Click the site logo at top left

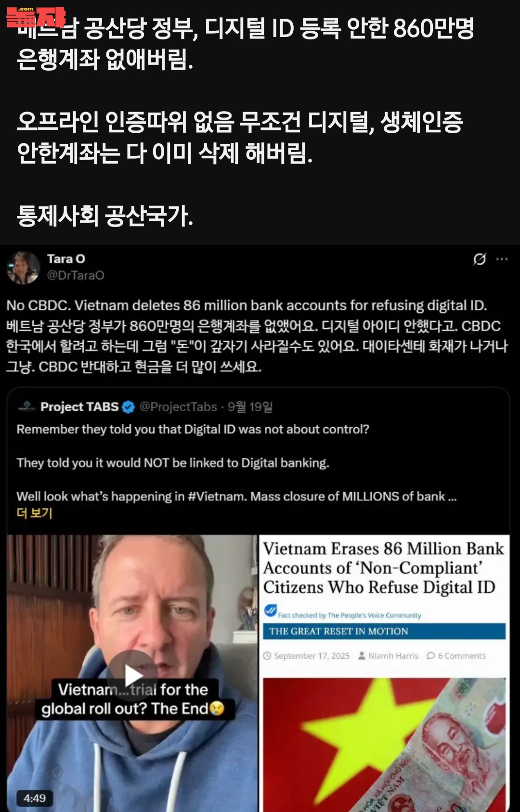coord(36,17)
